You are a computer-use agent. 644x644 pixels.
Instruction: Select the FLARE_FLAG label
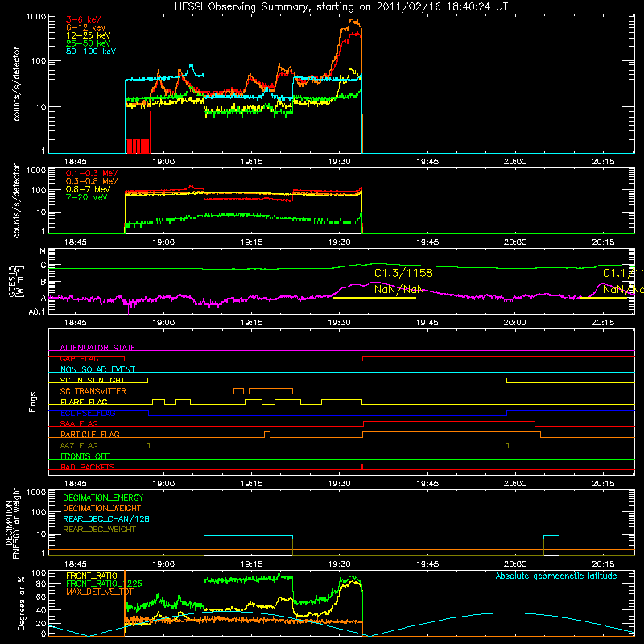(x=84, y=402)
